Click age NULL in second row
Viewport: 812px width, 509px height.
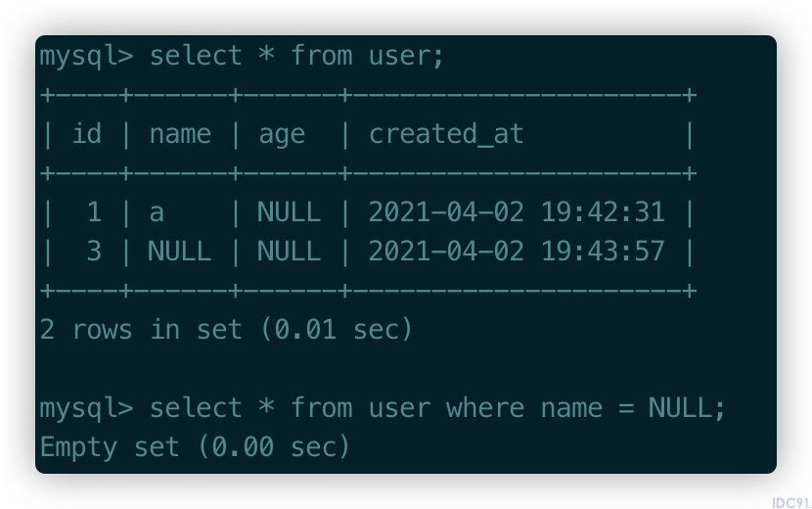[x=289, y=252]
